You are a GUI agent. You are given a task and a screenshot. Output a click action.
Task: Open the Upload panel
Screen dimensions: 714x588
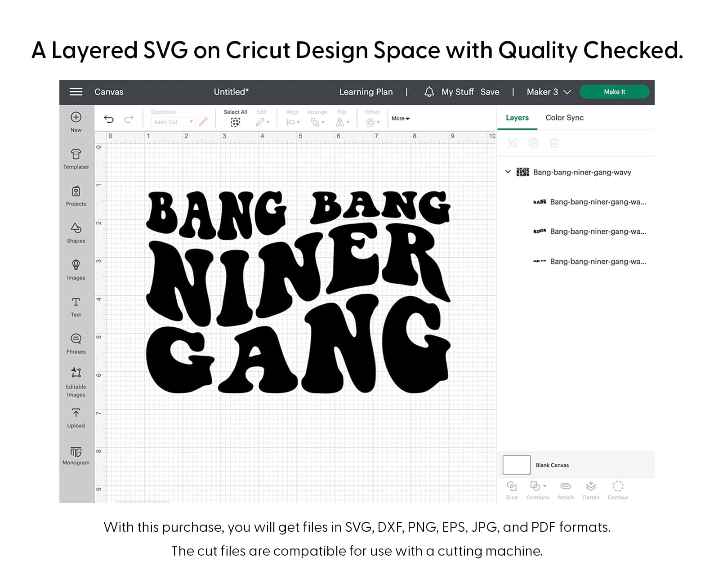pyautogui.click(x=76, y=418)
